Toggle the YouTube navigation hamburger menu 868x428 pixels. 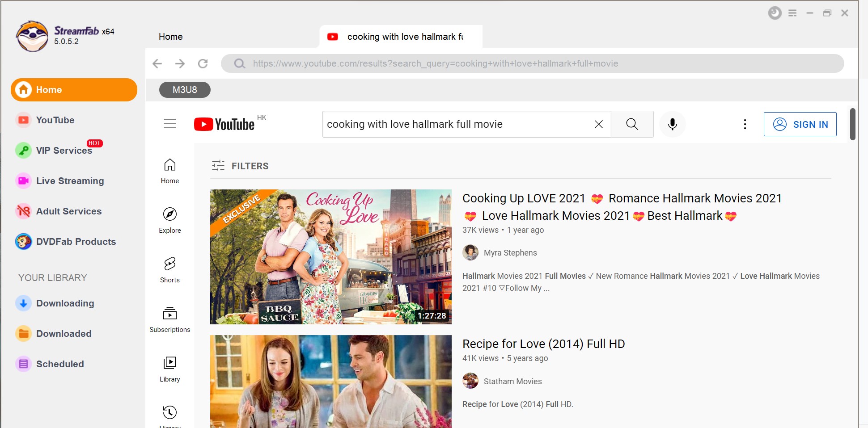169,124
